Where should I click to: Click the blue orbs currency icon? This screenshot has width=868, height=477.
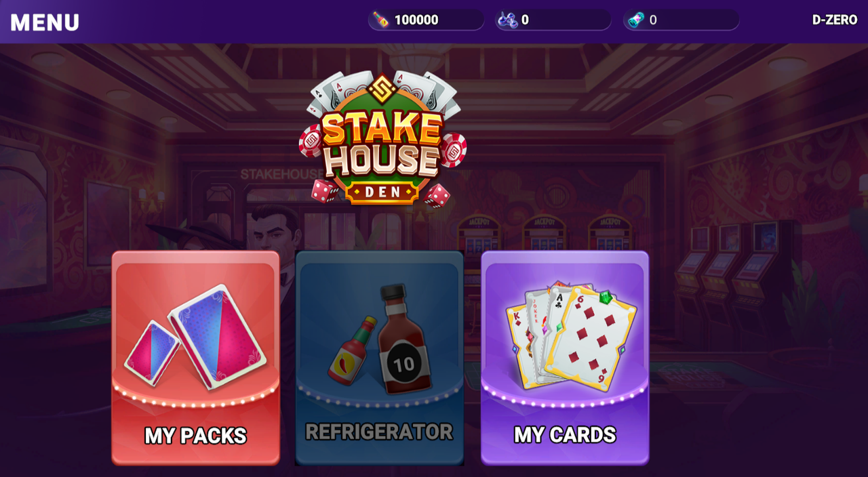click(507, 20)
